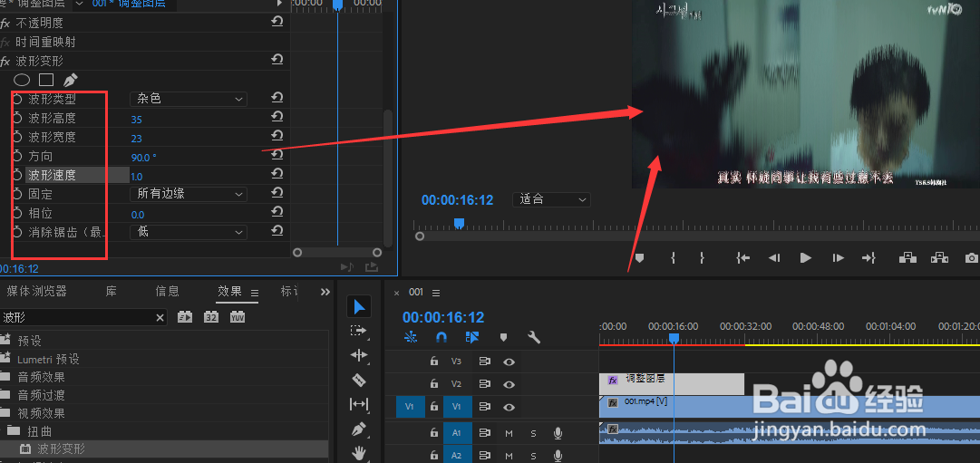Reset the 波形高度 parameter
The image size is (980, 463).
point(277,118)
